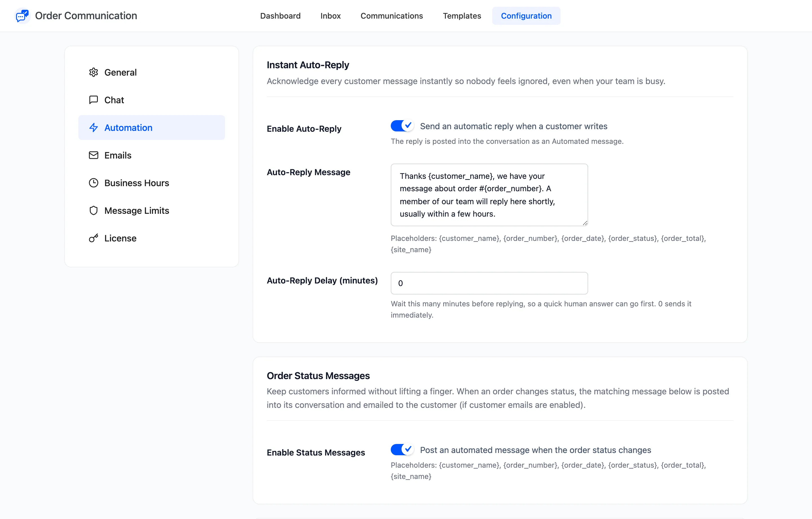Click 'Send an automatic reply when a customer writes'
Screen dimensions: 812x519
pyautogui.click(x=514, y=126)
